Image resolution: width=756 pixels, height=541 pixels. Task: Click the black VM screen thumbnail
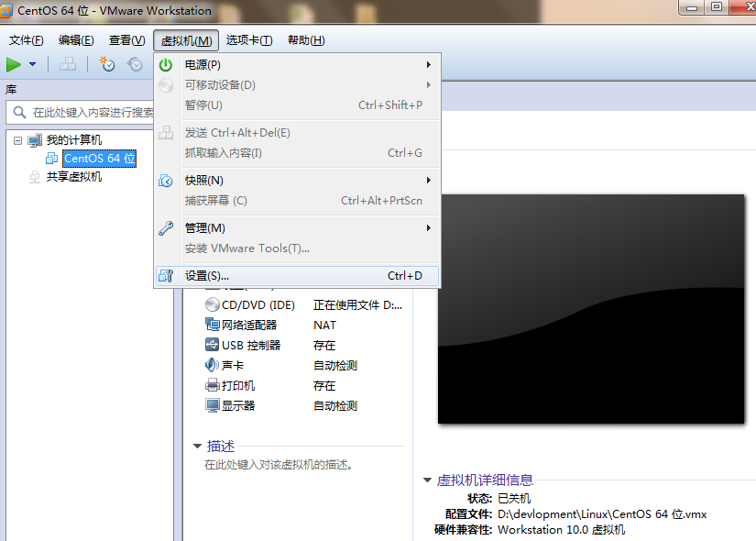[x=591, y=309]
